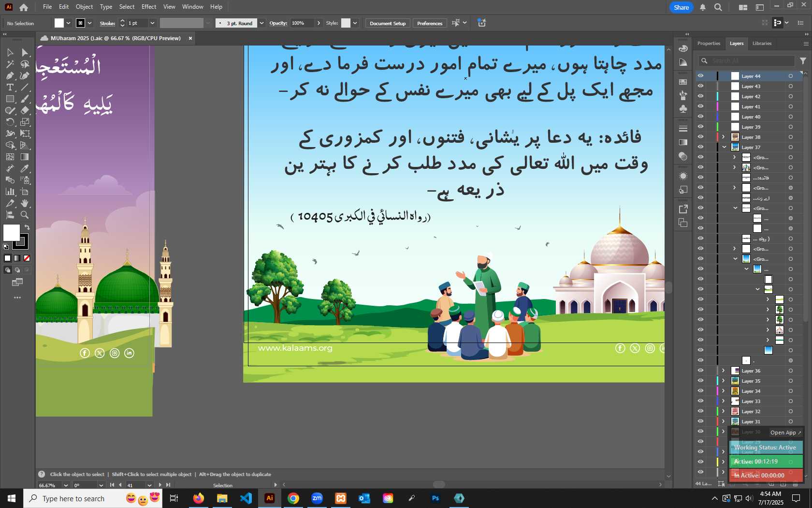
Task: Open Preferences button
Action: [x=430, y=23]
